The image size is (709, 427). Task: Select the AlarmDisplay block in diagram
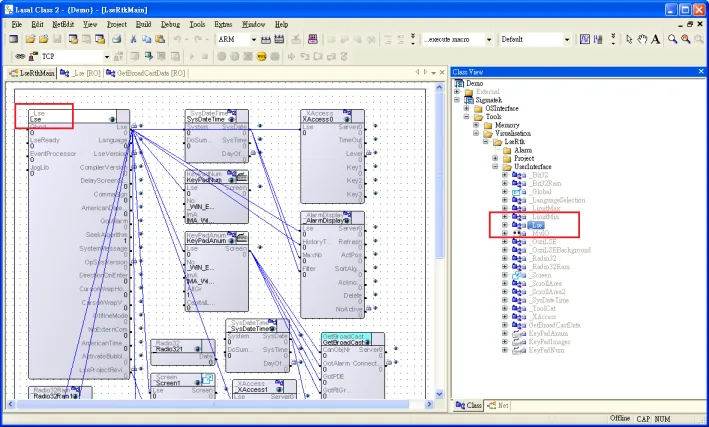pos(332,264)
